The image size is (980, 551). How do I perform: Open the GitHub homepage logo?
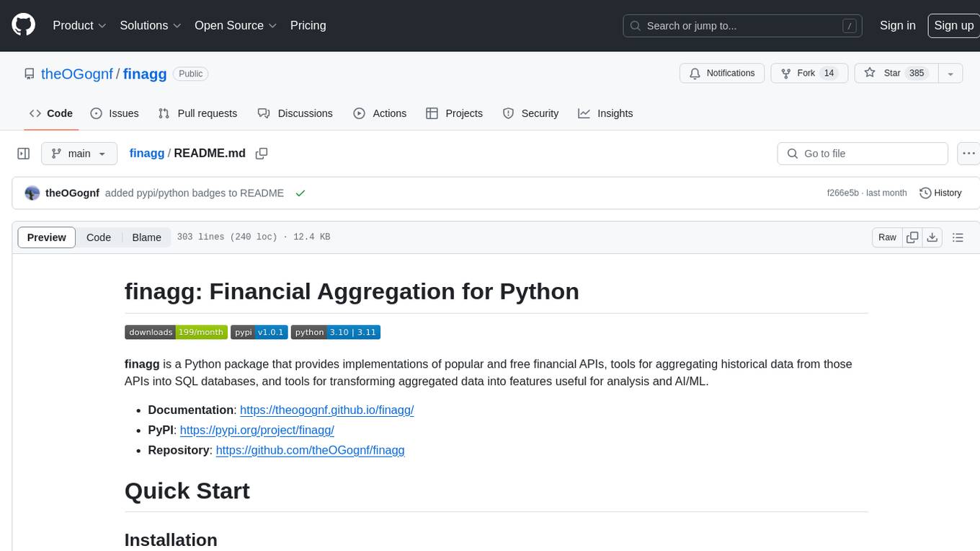[23, 25]
